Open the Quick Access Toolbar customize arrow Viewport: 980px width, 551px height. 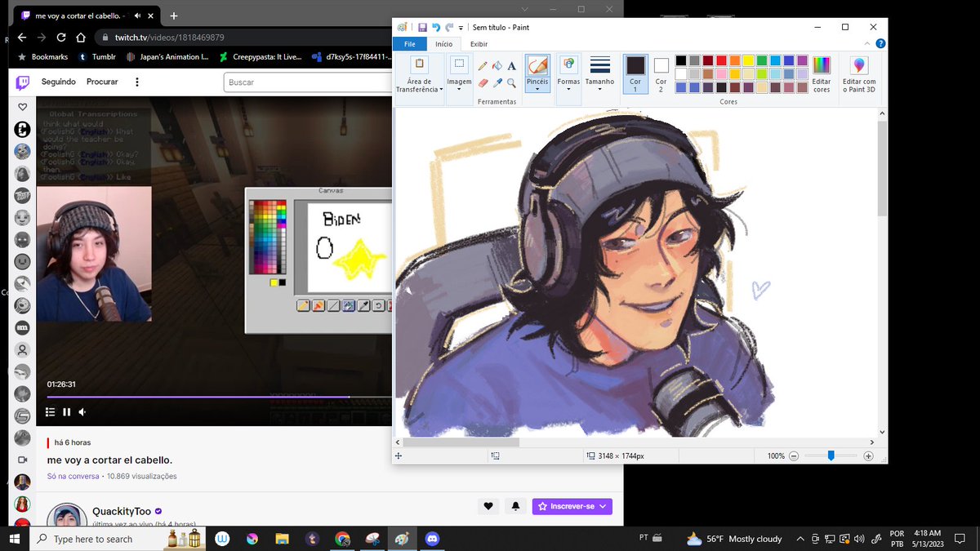pyautogui.click(x=461, y=28)
